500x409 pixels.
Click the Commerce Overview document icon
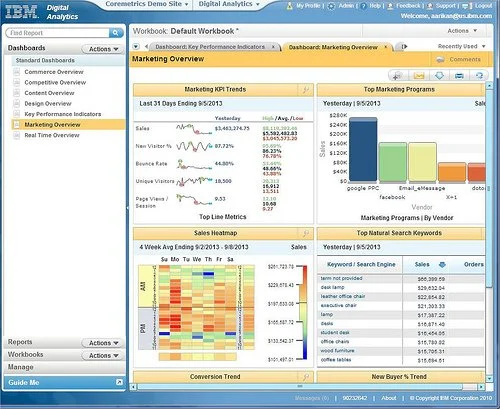16,72
